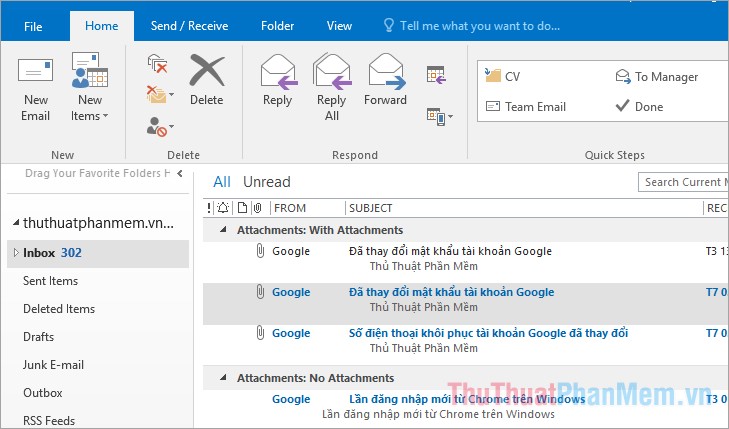Viewport: 729px width, 429px height.
Task: Open New Items dropdown arrow
Action: coord(106,115)
